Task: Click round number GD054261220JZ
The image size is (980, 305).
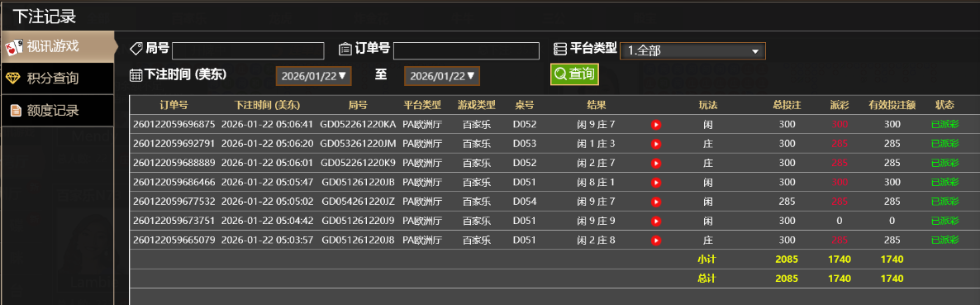Action: 358,202
